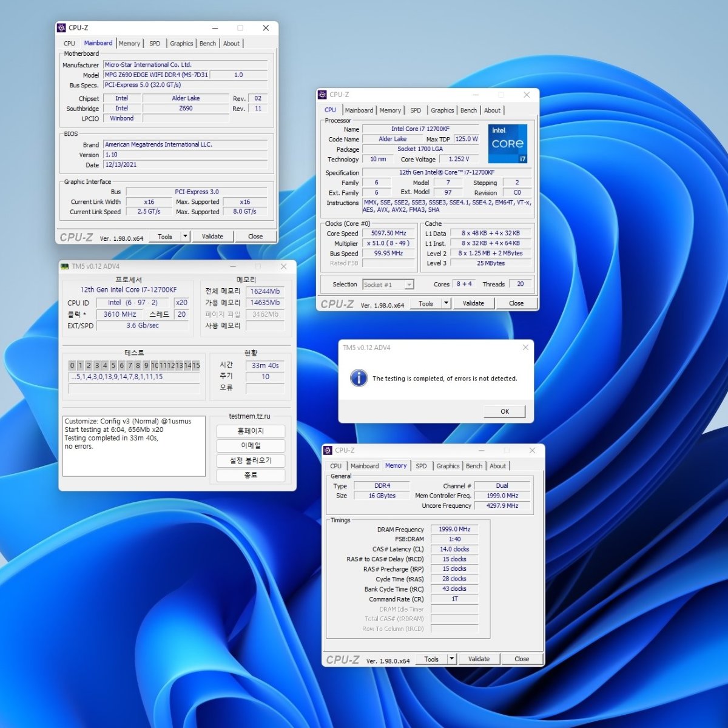
Task: Click the DRAM Frequency value in Timings
Action: pos(454,530)
